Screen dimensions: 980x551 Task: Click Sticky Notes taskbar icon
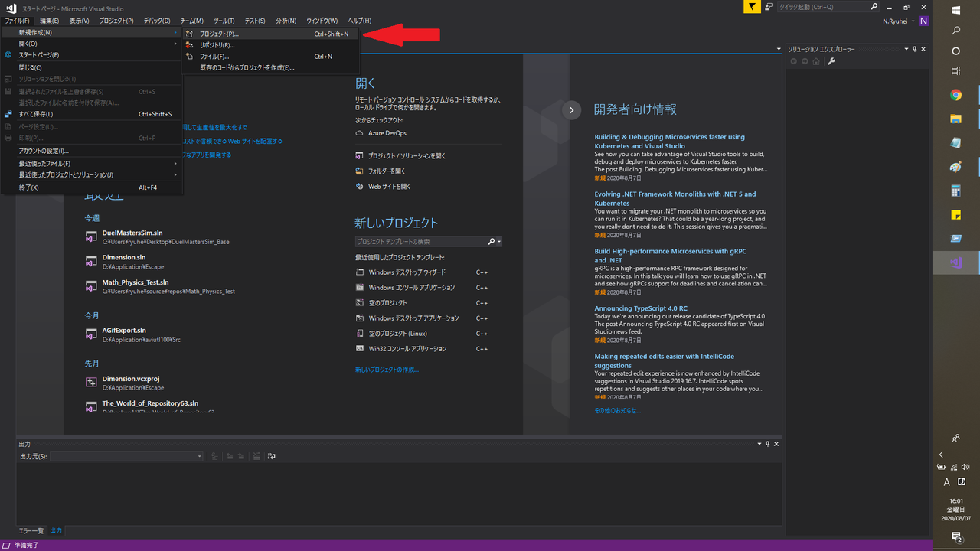tap(955, 215)
